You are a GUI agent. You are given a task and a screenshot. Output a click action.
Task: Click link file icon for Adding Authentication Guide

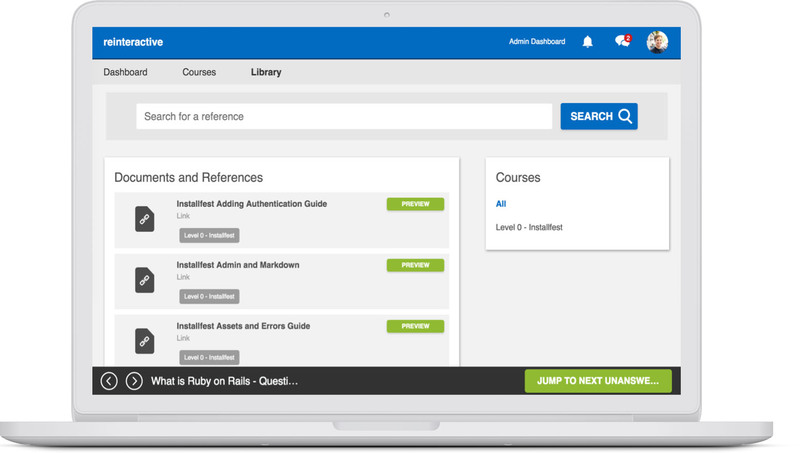145,219
